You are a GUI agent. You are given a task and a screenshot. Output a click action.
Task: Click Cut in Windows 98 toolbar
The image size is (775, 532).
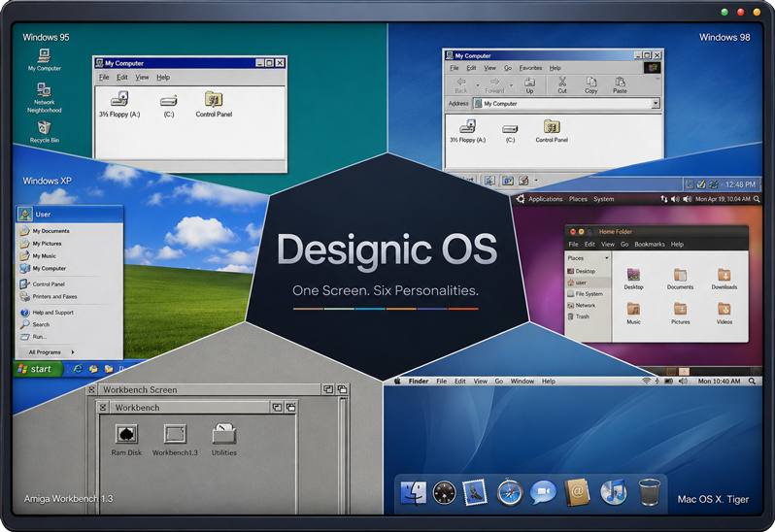point(562,85)
